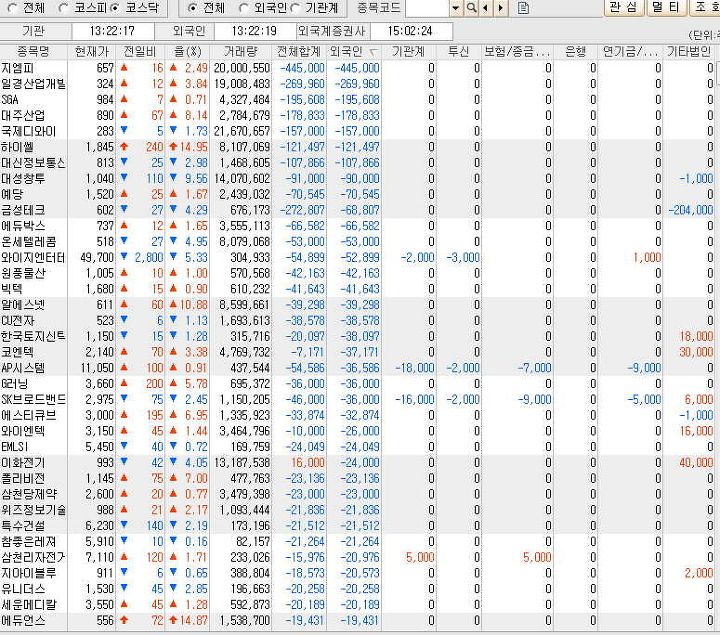Select the SK브로드밴드 stock row
The height and width of the screenshot is (635, 720).
pyautogui.click(x=357, y=399)
